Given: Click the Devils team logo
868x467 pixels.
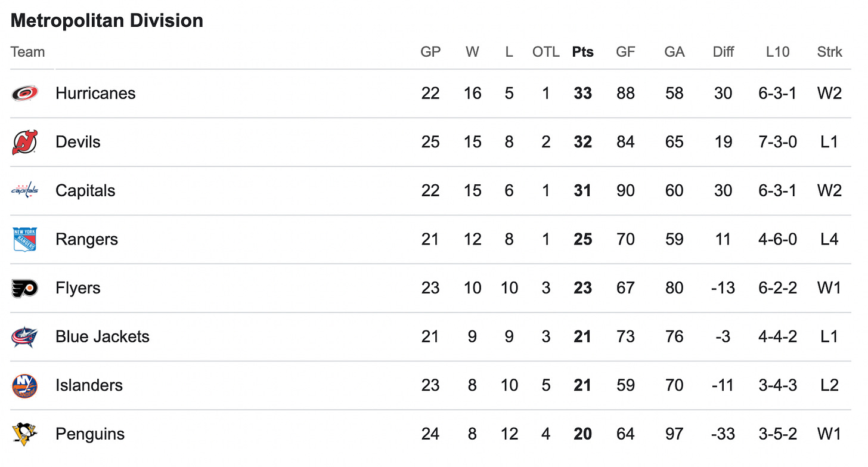Looking at the screenshot, I should (24, 142).
